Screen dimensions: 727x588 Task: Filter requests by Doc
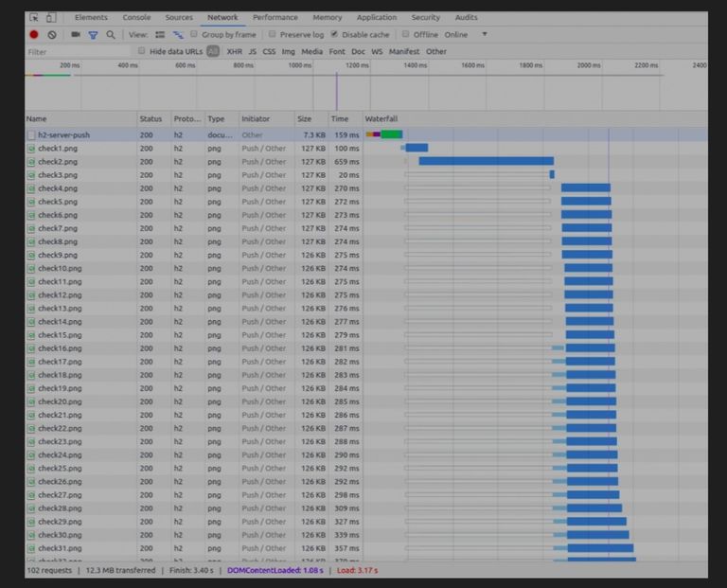358,52
